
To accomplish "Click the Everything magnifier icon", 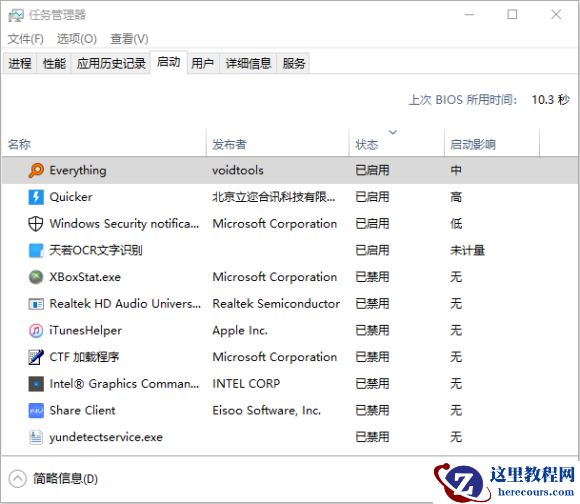I will click(x=36, y=170).
